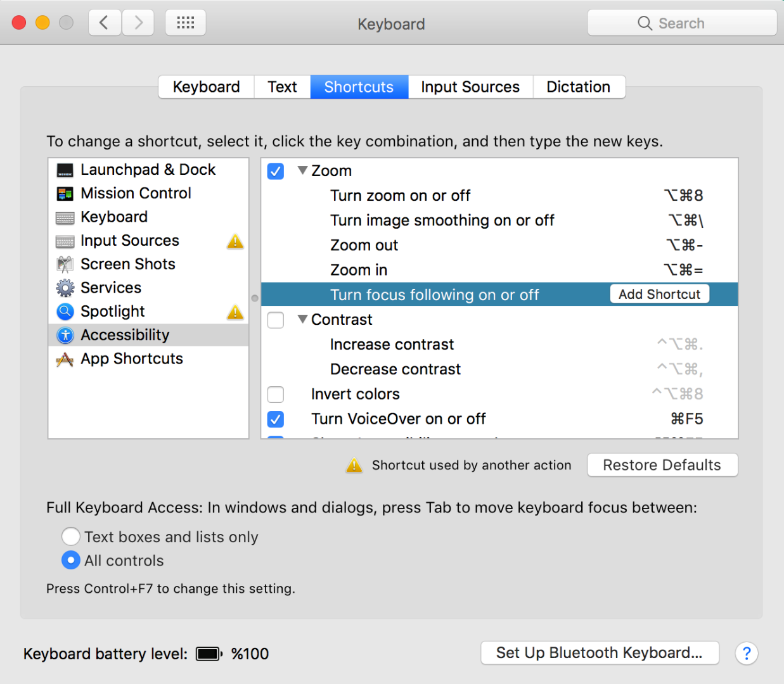Uncheck the Zoom shortcuts checkbox
The image size is (784, 684).
tap(275, 170)
